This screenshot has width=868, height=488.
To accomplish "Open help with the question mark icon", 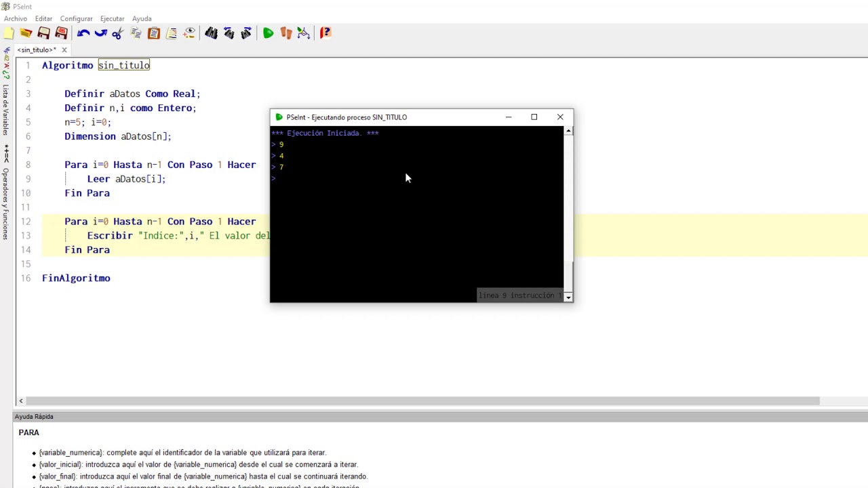I will click(x=325, y=33).
